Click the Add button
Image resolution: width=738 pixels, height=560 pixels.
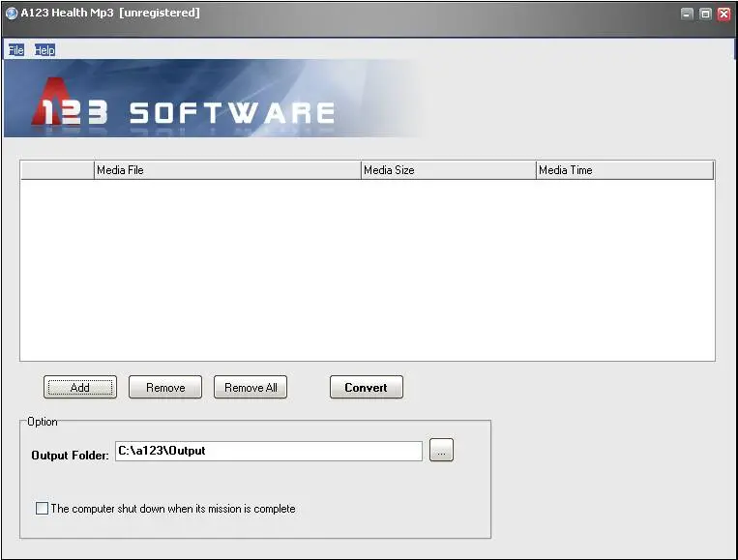(80, 387)
